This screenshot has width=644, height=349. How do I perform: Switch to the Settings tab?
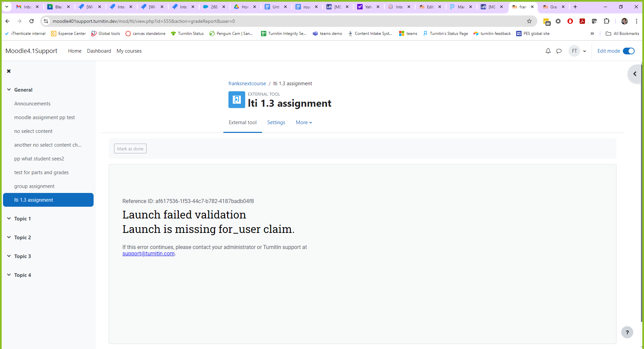[x=276, y=122]
